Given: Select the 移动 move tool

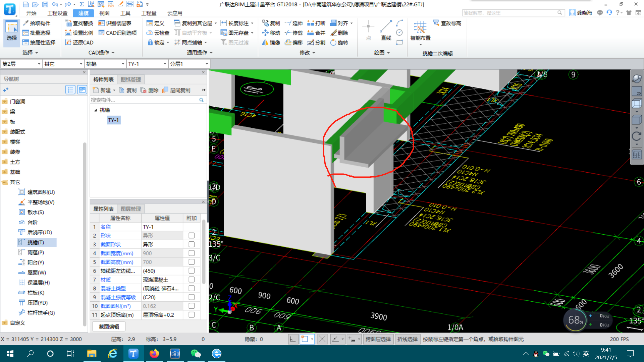Looking at the screenshot, I should (271, 33).
